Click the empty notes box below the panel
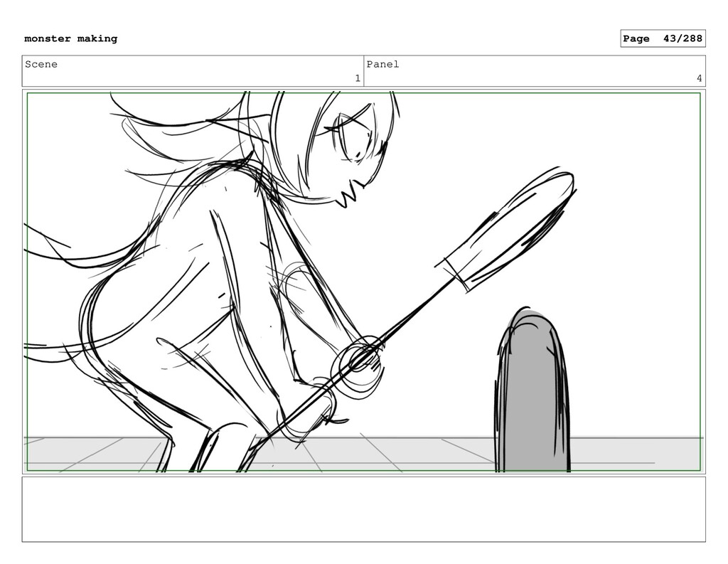The image size is (728, 564). (x=363, y=509)
